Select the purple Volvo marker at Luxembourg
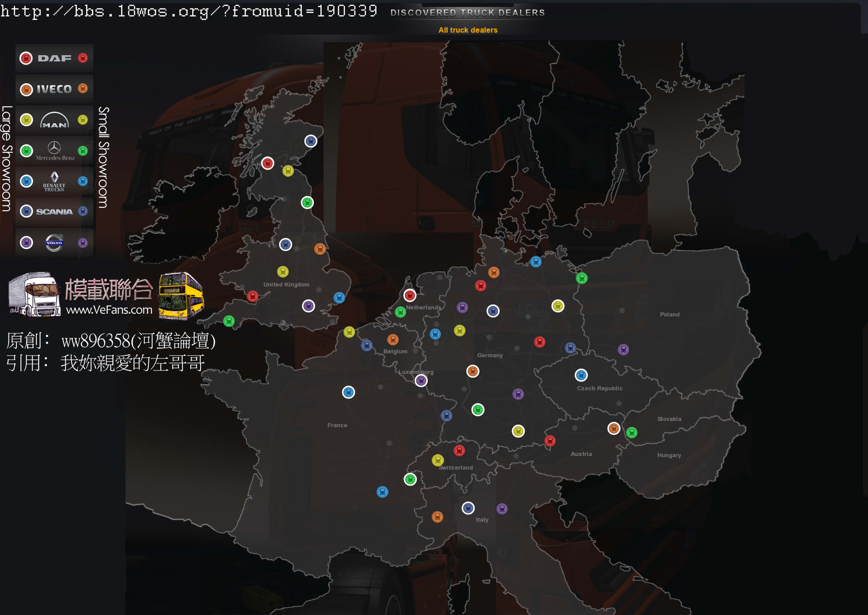The height and width of the screenshot is (615, 868). pyautogui.click(x=421, y=381)
